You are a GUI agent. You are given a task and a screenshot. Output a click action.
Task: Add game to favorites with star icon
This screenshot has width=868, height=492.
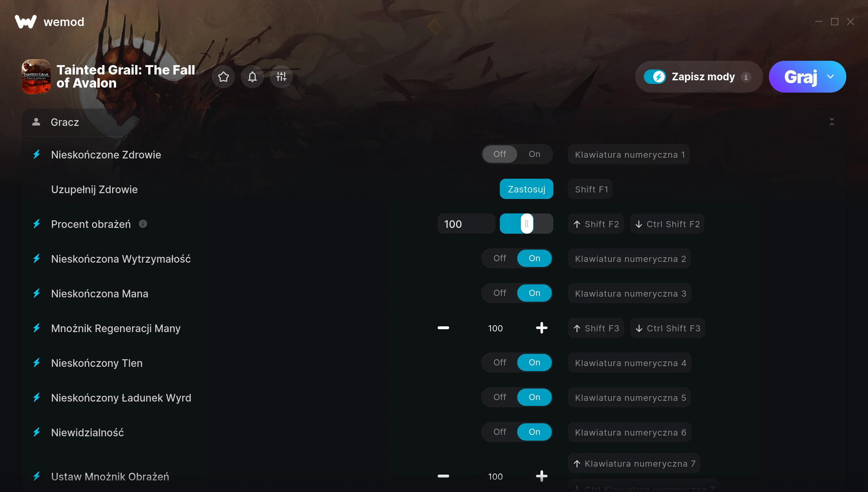(x=224, y=77)
